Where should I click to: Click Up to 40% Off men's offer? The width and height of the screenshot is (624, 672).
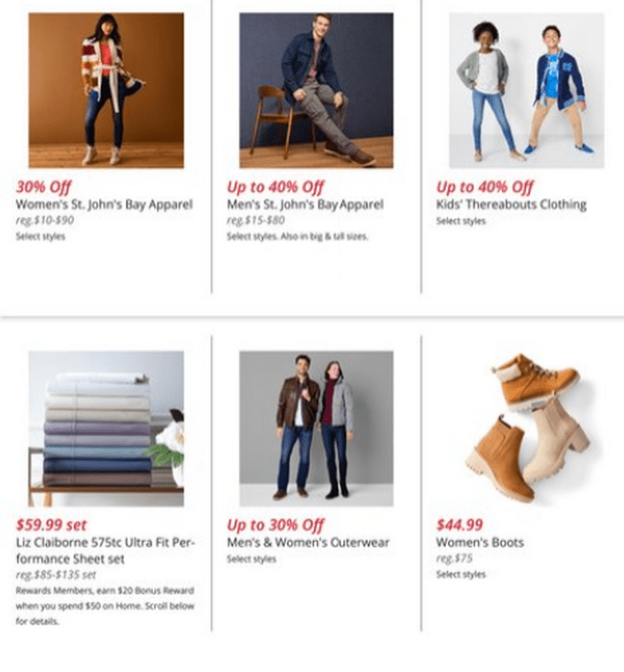275,187
